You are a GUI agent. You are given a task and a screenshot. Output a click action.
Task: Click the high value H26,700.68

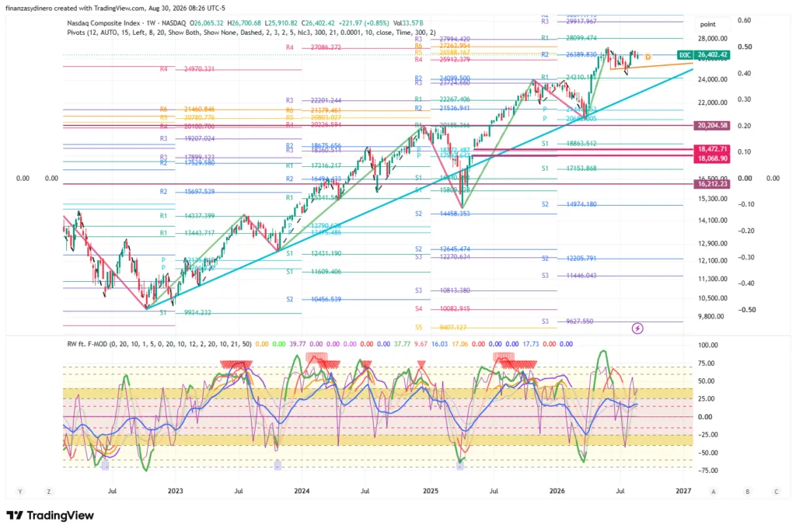tap(244, 23)
